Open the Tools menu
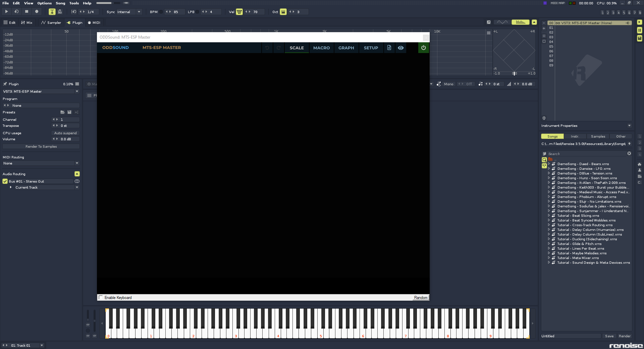The height and width of the screenshot is (349, 644). coord(74,3)
